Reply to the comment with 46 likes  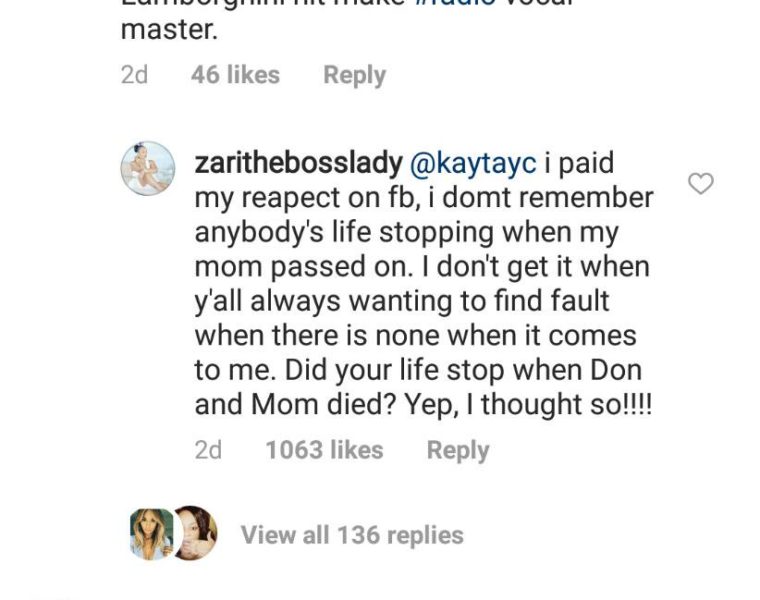click(x=354, y=75)
